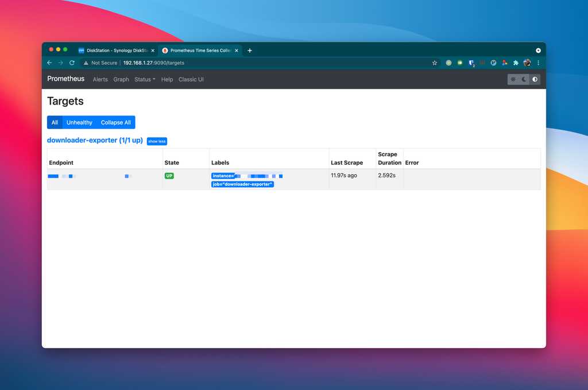
Task: Enable the light theme sun icon
Action: point(513,79)
